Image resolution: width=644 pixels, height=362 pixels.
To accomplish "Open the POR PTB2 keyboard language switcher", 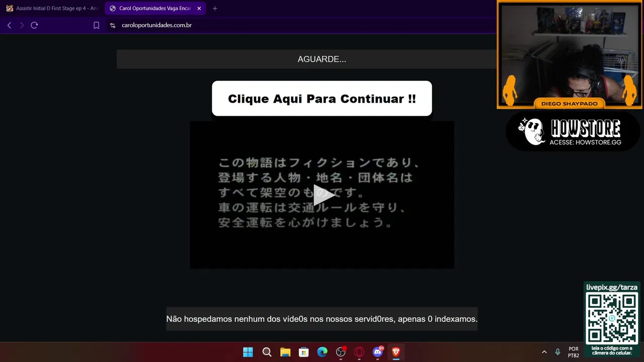I will tap(574, 352).
